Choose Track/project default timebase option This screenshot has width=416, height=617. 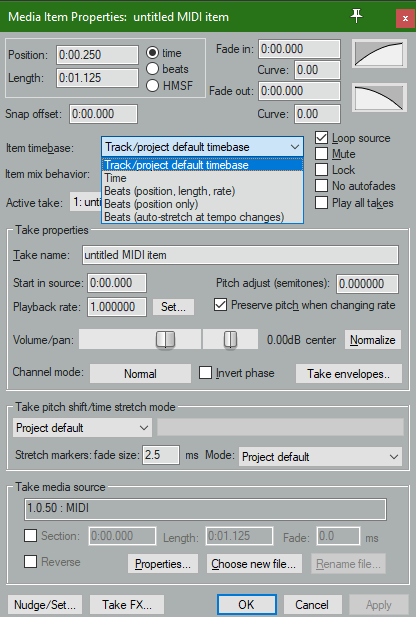point(202,164)
